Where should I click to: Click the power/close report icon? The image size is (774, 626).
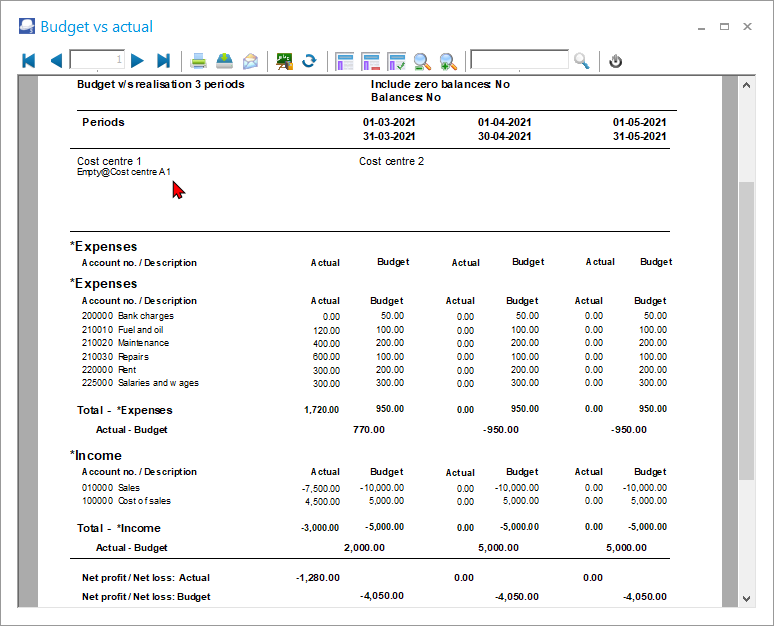616,61
